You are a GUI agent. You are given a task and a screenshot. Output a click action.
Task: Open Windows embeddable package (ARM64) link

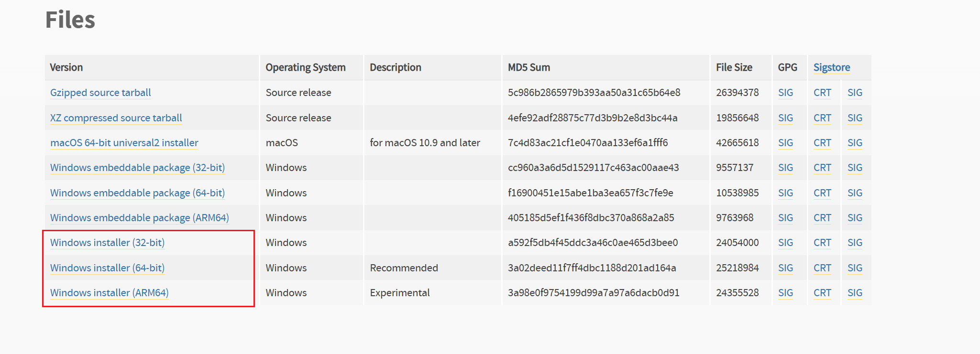coord(140,218)
